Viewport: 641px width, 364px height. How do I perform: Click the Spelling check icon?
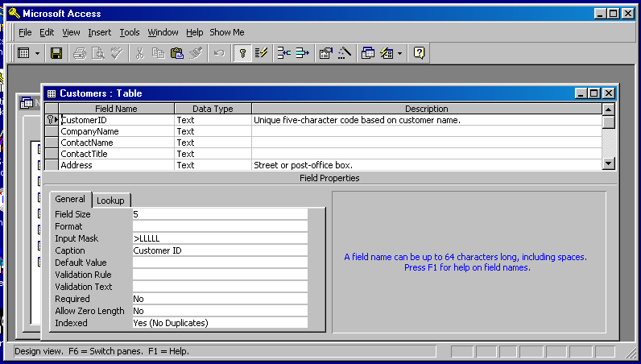coord(116,53)
